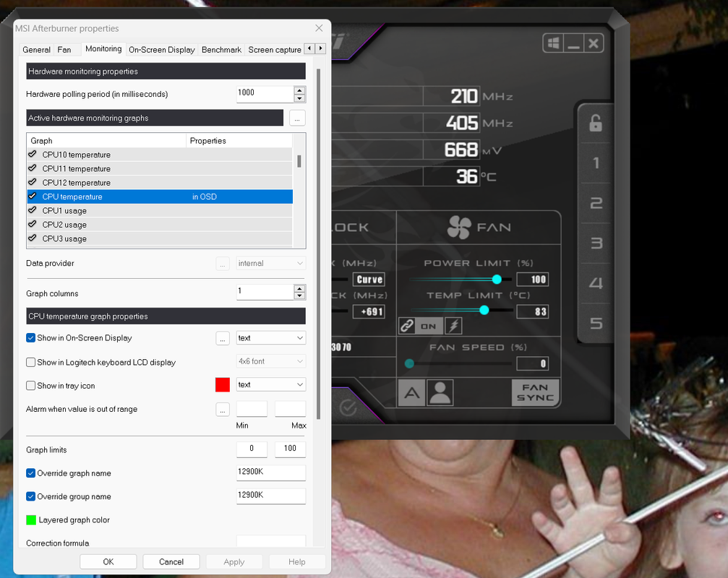Click the Cancel button
The height and width of the screenshot is (578, 728).
pos(171,562)
